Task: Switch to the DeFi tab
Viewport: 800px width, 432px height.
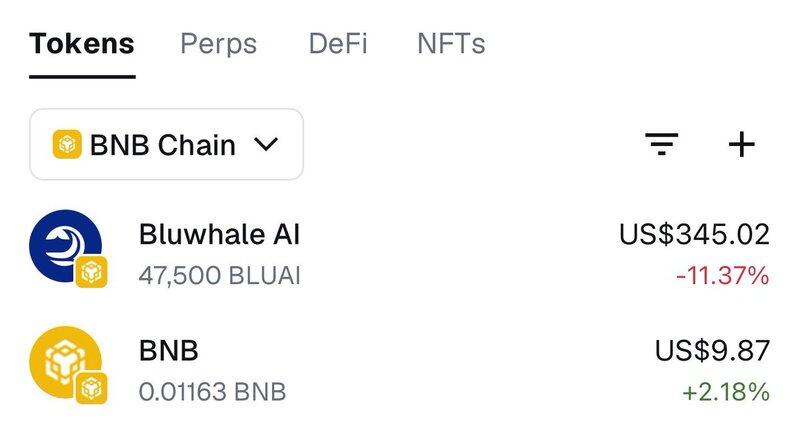Action: point(337,44)
